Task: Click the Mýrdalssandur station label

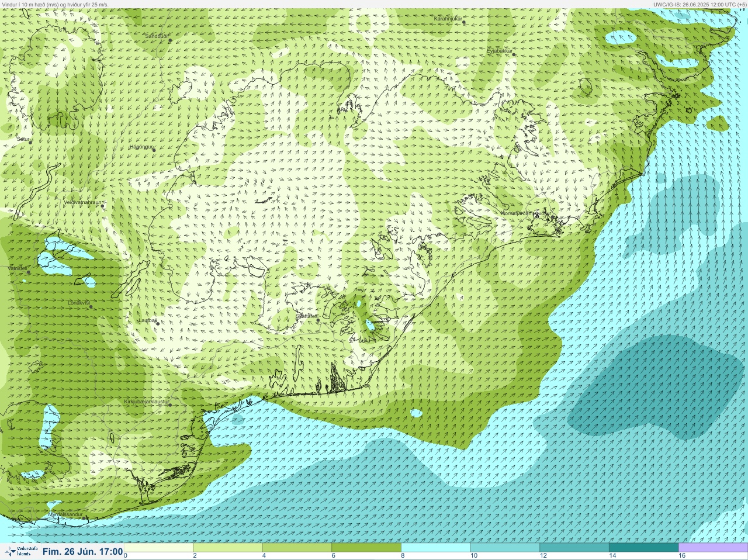Action: pos(65,514)
